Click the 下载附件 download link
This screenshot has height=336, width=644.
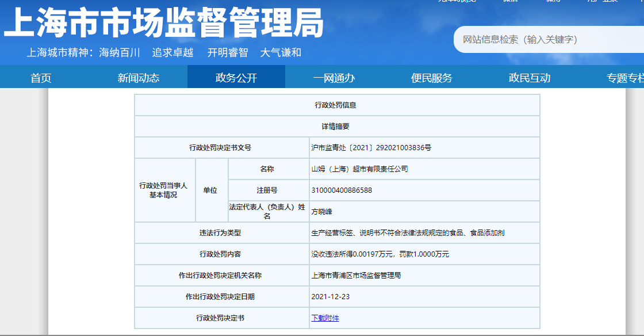(325, 318)
